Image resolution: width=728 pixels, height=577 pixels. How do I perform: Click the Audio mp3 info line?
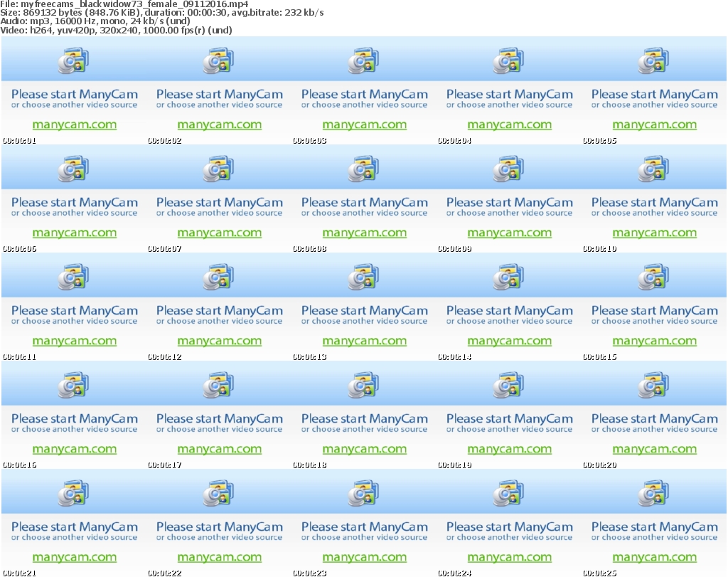[x=95, y=21]
